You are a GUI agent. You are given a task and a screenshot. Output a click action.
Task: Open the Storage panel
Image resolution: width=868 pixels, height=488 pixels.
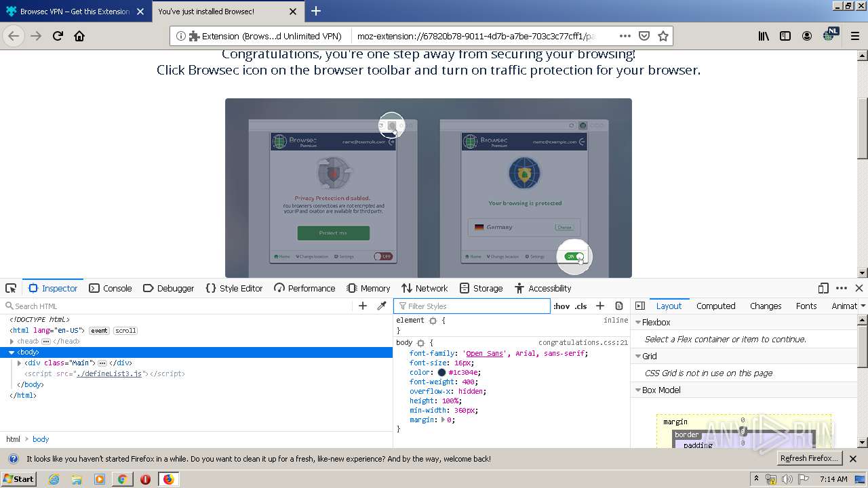point(481,288)
